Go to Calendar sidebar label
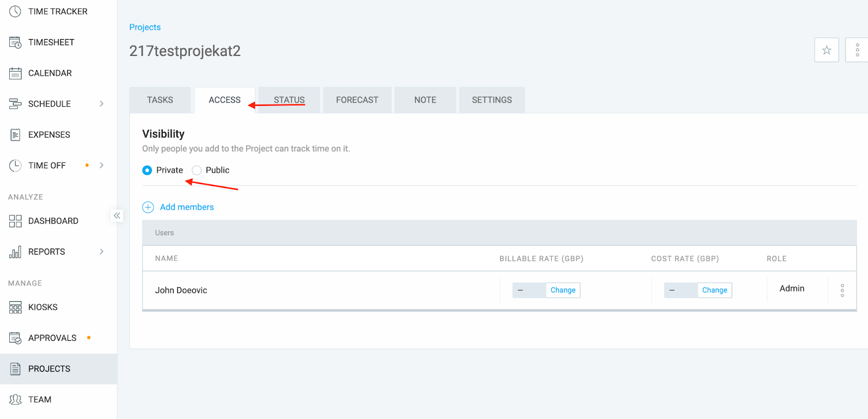868x419 pixels. [50, 73]
